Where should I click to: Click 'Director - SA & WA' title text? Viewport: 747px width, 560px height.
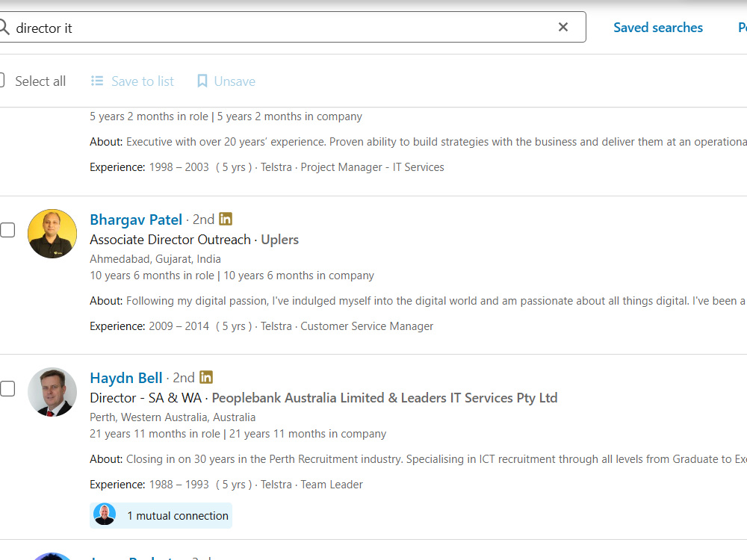point(146,398)
